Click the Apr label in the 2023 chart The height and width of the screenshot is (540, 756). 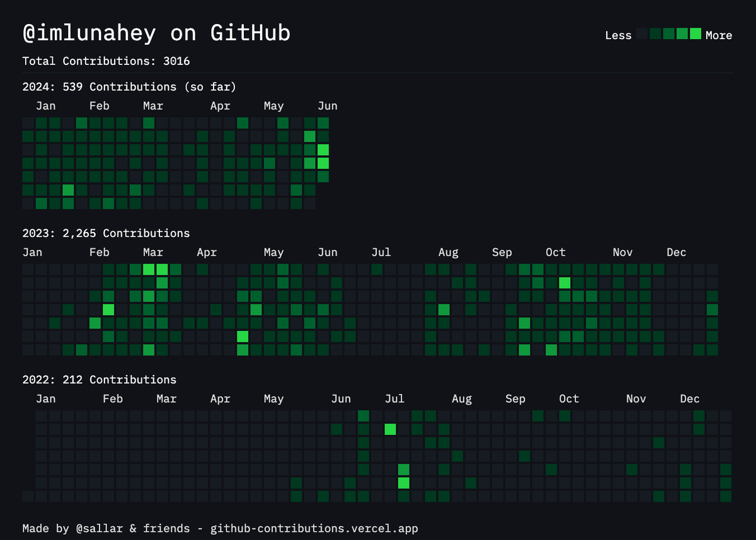(207, 252)
